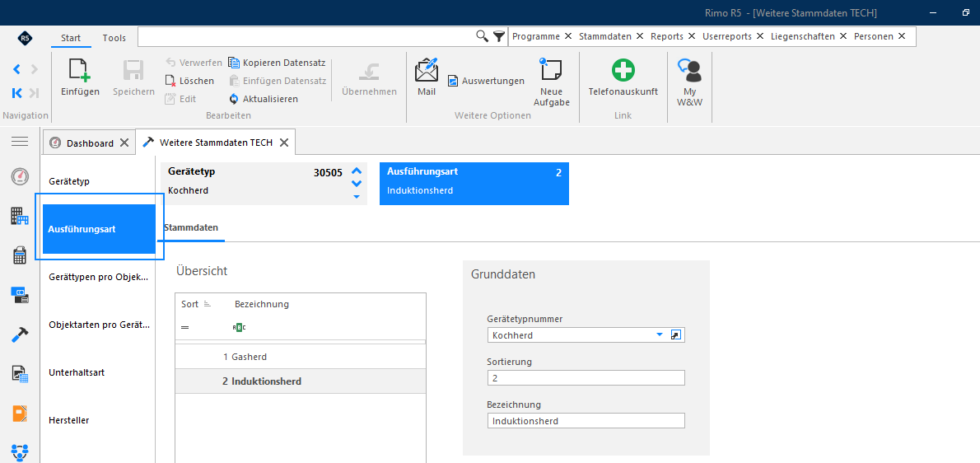The height and width of the screenshot is (463, 980).
Task: Click the Ausführungsart Induktionsherd header tile
Action: (474, 184)
